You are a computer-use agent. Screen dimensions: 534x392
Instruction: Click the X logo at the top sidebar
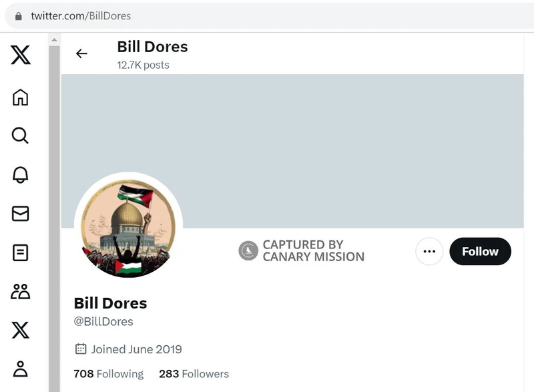coord(19,56)
